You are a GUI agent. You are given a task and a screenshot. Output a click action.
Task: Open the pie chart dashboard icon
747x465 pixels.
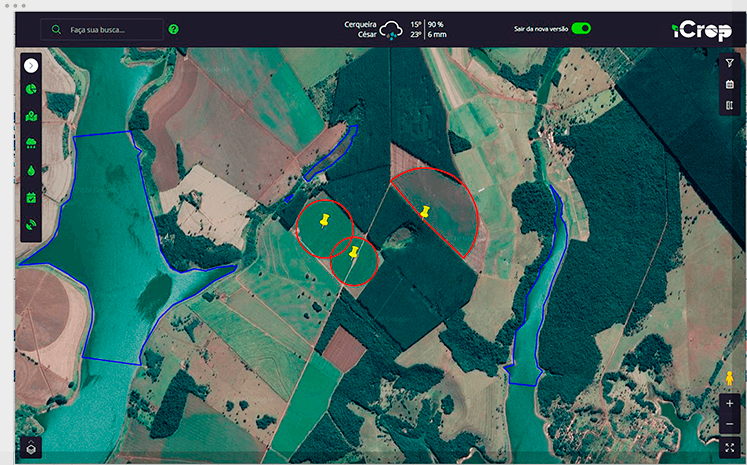point(31,90)
